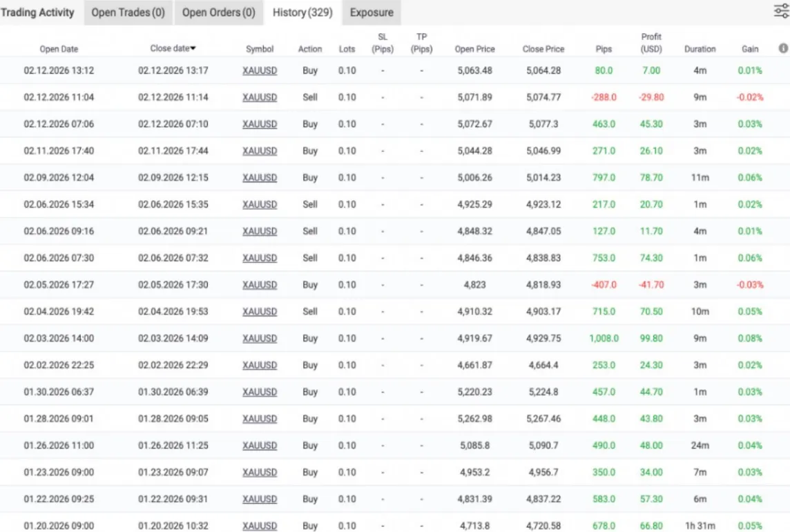Open XAUUSD link for 02.11.2026 17:40 trade

point(260,150)
